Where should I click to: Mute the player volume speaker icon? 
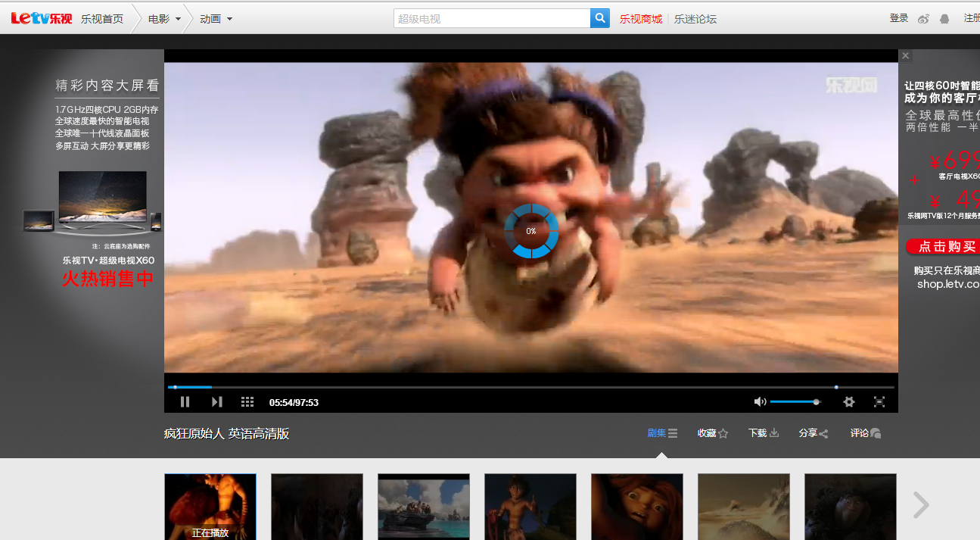click(760, 402)
